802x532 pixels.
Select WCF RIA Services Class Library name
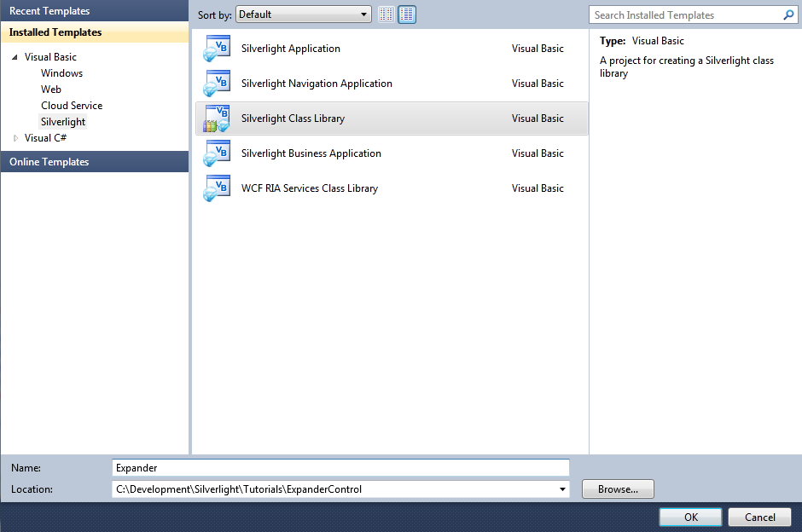coord(310,188)
